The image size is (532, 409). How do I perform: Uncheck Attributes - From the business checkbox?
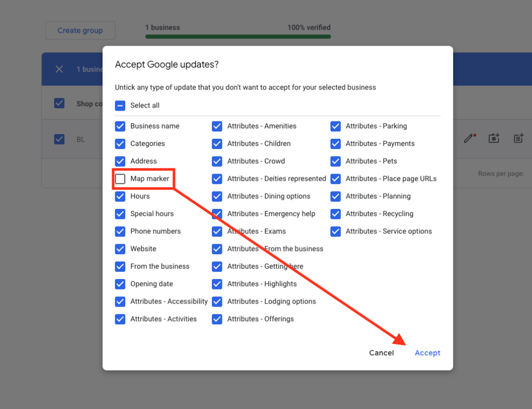coord(217,249)
